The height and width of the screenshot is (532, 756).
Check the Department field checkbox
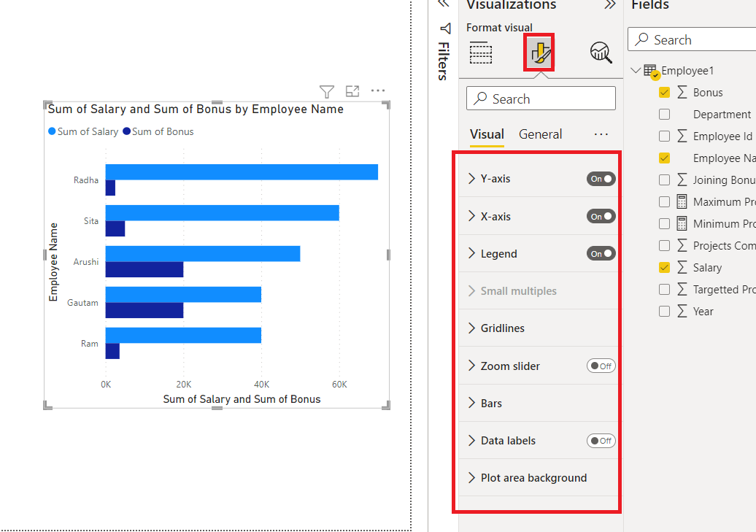(664, 115)
